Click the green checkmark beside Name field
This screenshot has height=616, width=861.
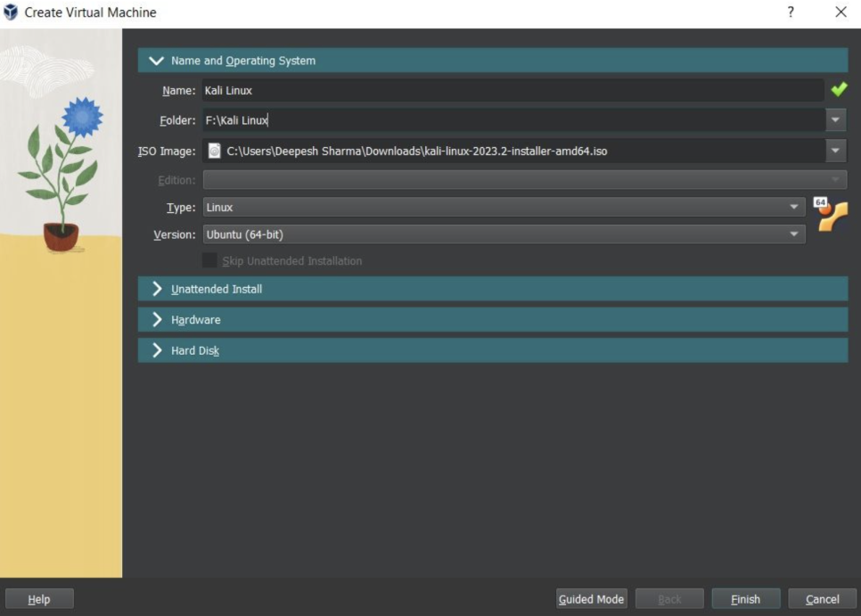coord(839,89)
